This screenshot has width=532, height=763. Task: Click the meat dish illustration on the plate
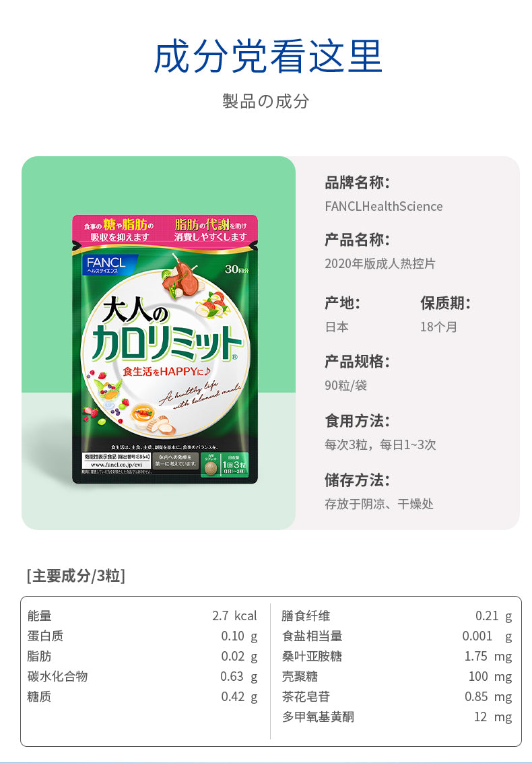coord(176,281)
